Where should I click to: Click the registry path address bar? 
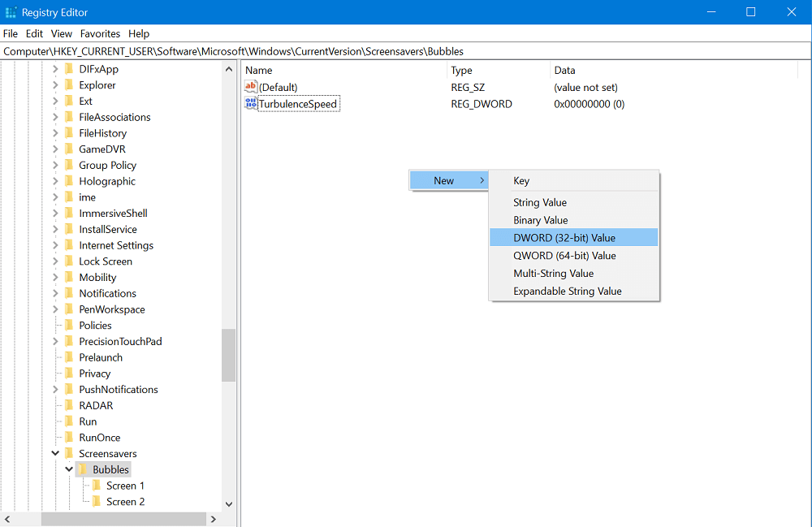click(405, 51)
